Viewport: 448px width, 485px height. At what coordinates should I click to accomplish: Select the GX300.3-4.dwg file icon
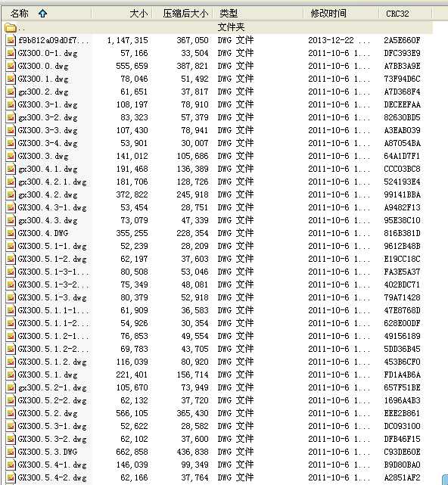(11, 143)
